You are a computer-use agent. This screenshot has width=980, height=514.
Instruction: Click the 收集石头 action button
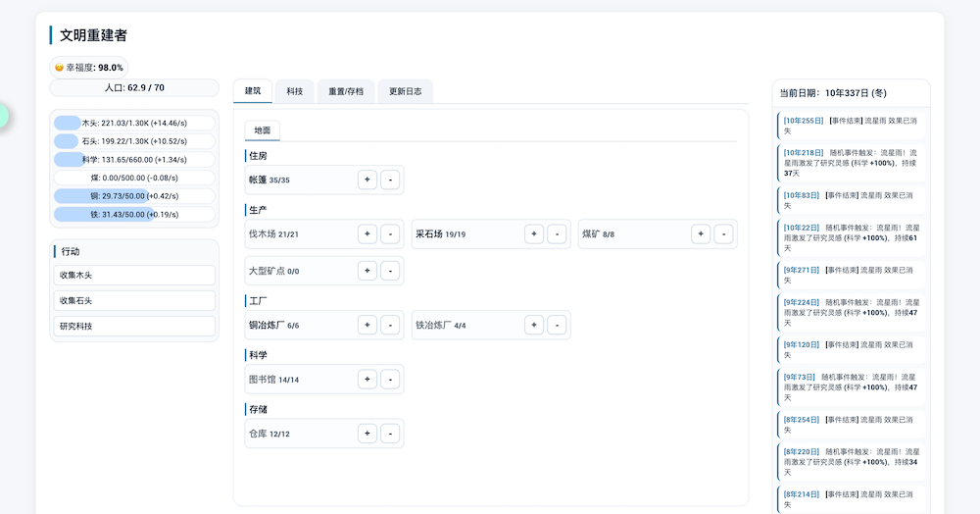[x=134, y=301]
